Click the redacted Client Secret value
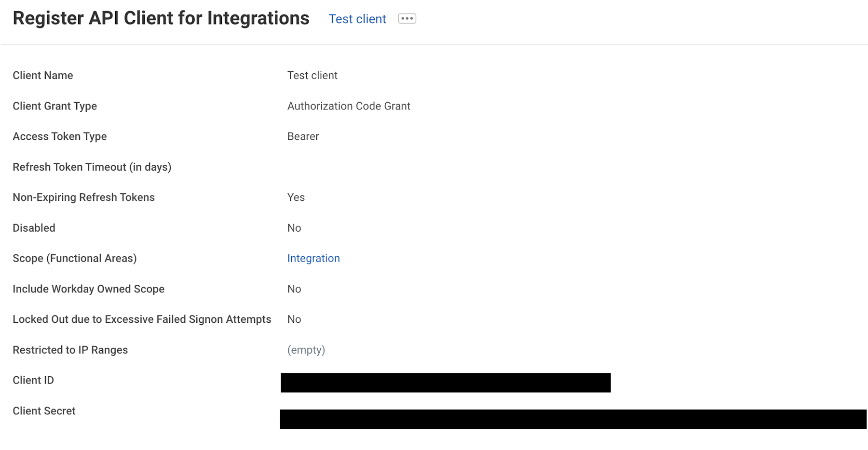868x450 pixels. click(x=573, y=419)
